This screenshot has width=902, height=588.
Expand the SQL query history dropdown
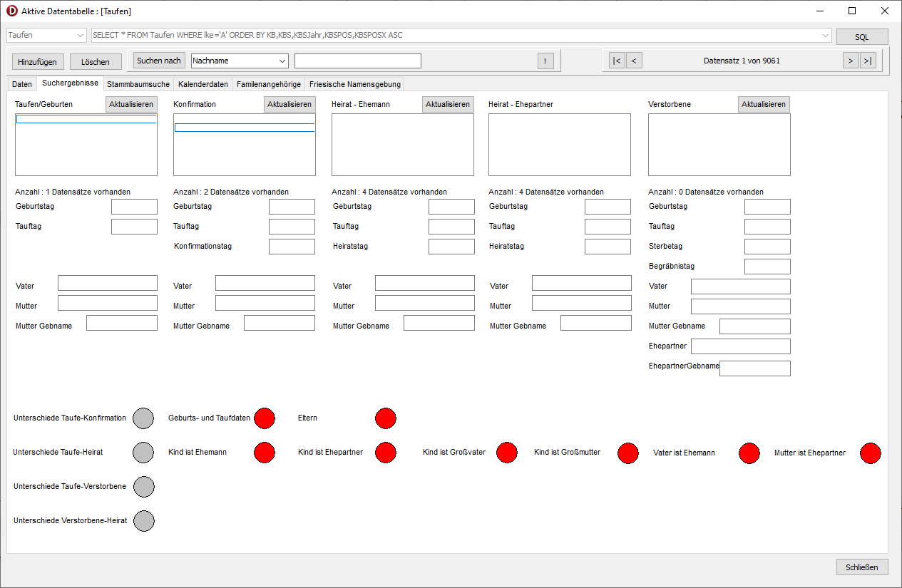click(x=826, y=35)
